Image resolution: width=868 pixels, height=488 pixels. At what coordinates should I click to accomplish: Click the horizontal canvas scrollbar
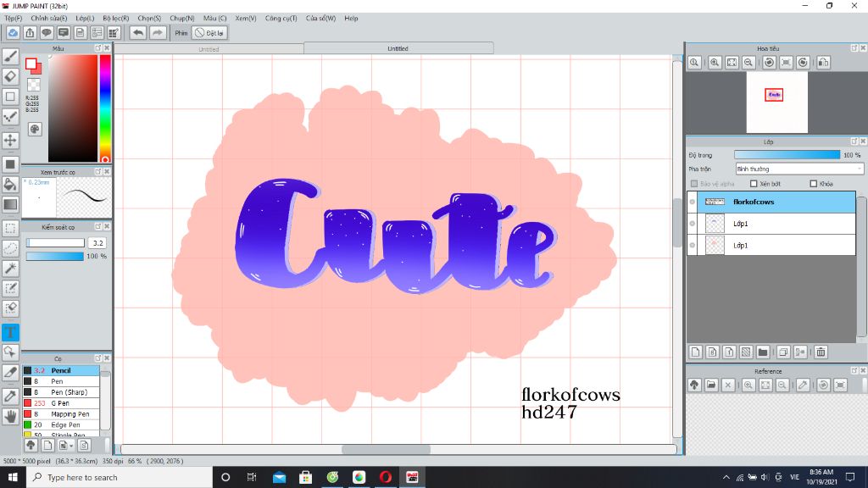[x=386, y=449]
